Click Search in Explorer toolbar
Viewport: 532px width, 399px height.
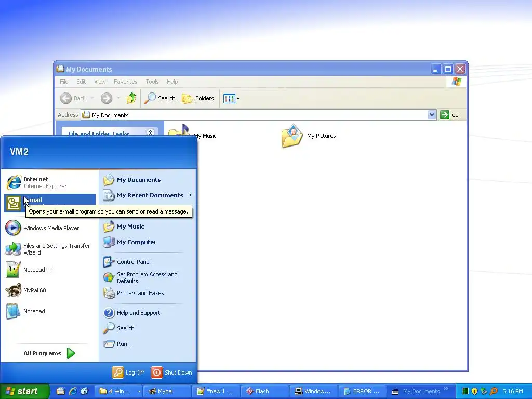(x=160, y=98)
